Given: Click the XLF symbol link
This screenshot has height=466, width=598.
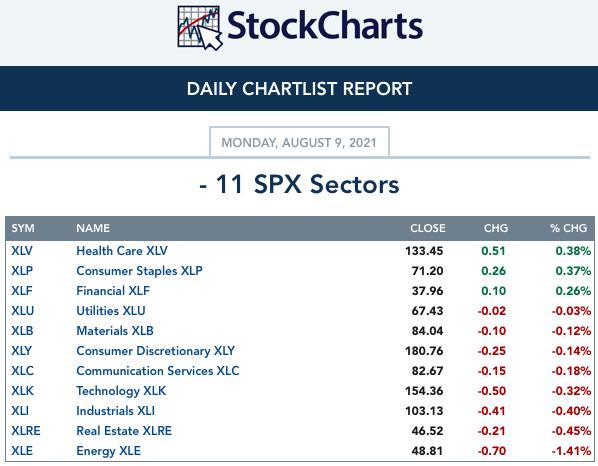Looking at the screenshot, I should 22,291.
